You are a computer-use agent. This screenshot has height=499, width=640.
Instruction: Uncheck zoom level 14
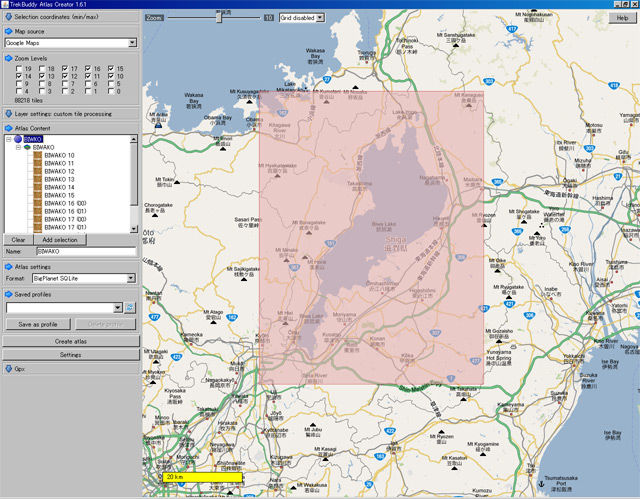tap(19, 76)
